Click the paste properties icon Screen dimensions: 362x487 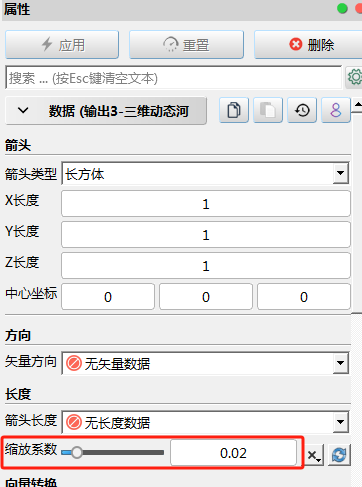pyautogui.click(x=268, y=110)
